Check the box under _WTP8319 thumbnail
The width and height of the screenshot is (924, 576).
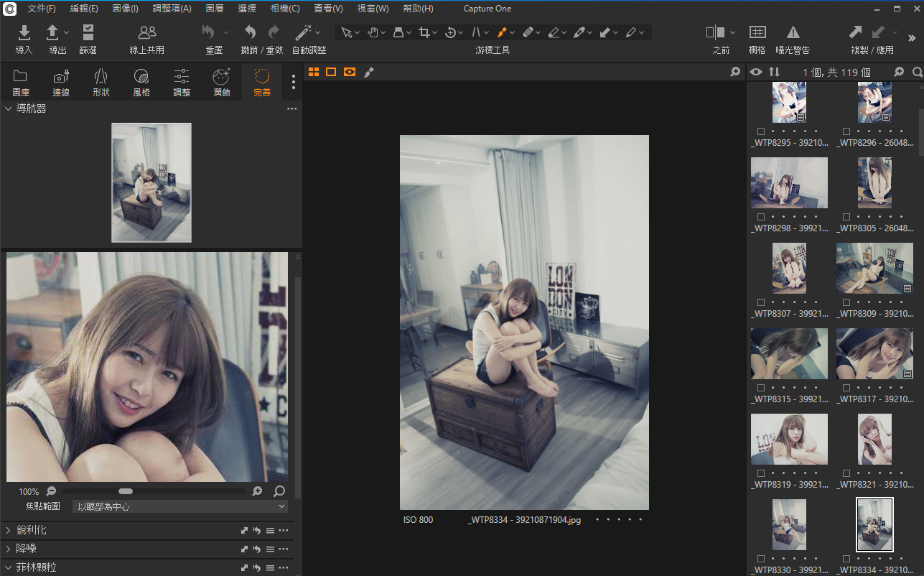coord(761,473)
